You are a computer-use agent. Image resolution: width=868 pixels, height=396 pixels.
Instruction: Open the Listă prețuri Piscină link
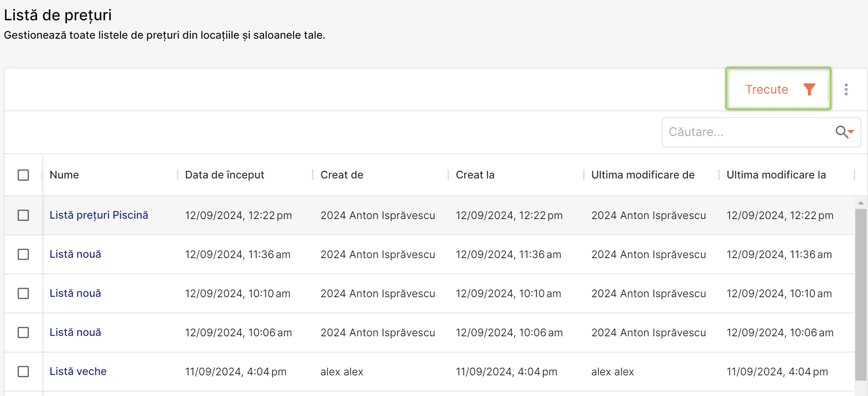click(x=99, y=215)
